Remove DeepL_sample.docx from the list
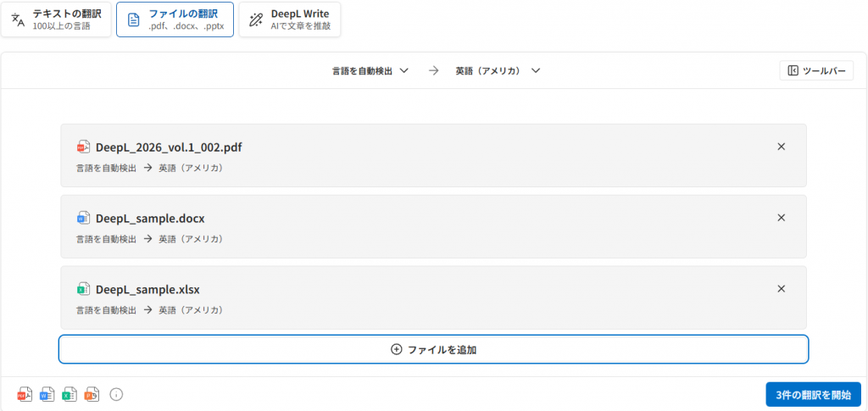 (781, 218)
